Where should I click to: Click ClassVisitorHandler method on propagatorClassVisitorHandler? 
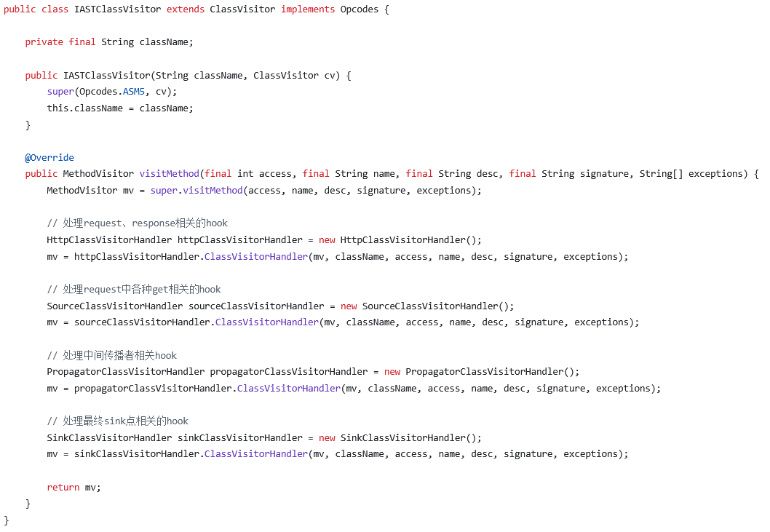tap(289, 389)
